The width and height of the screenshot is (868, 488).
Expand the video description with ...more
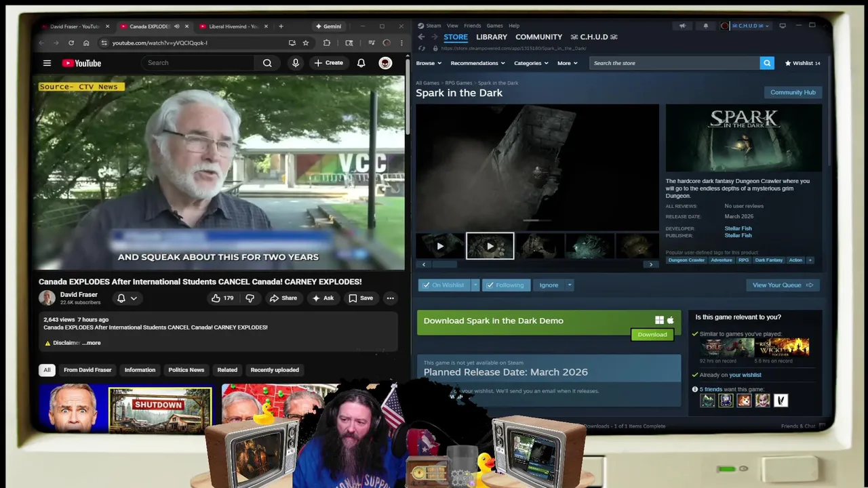(x=92, y=343)
